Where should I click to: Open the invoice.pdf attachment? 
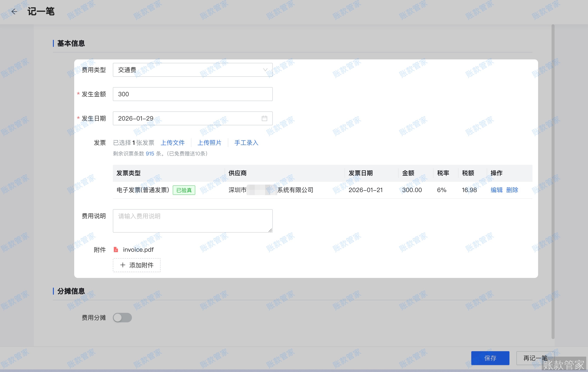coord(138,250)
